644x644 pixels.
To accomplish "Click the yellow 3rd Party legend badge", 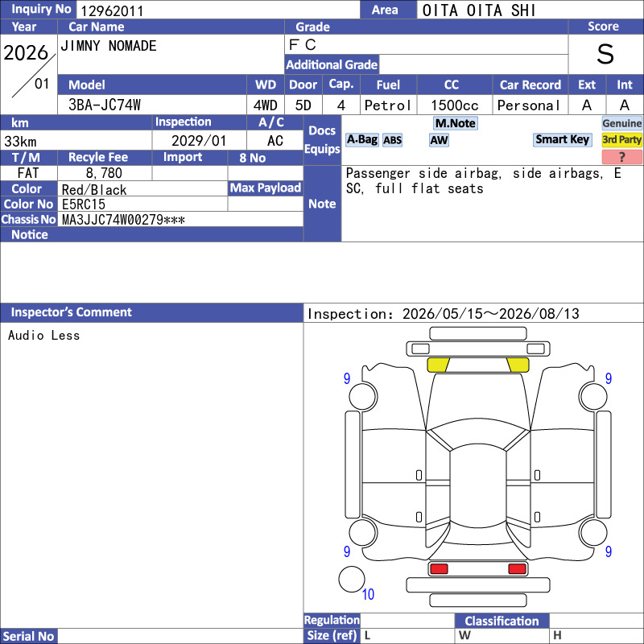I will point(621,139).
